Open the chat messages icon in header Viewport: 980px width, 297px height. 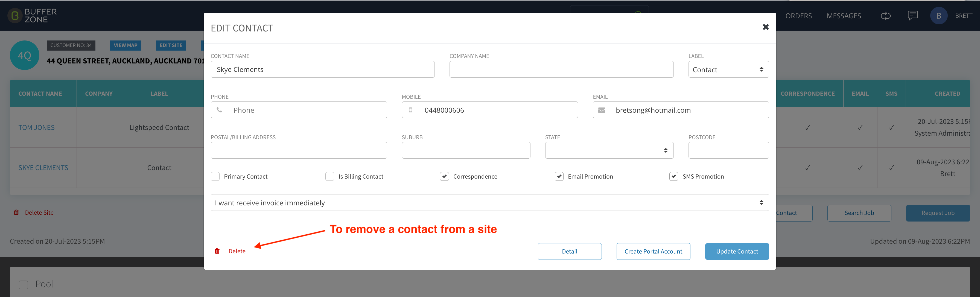[913, 16]
